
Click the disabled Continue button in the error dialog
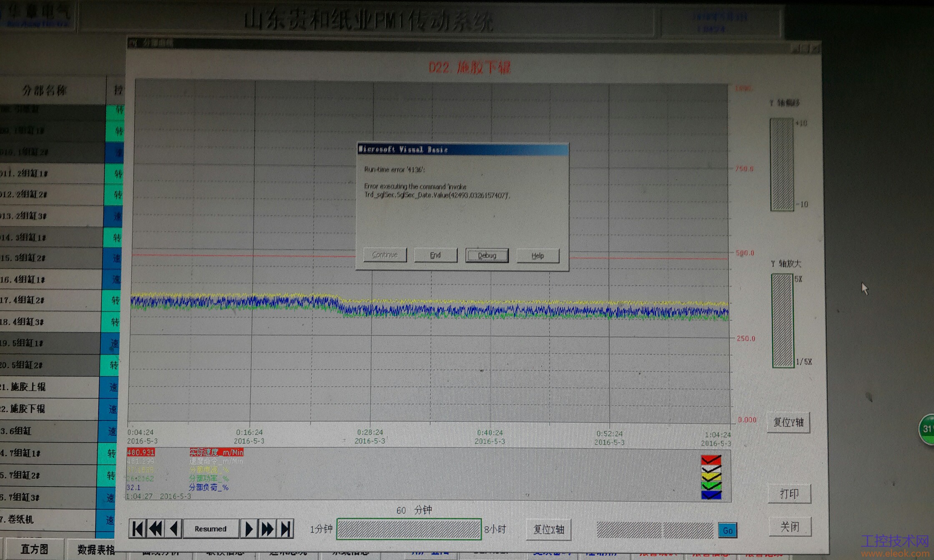(x=385, y=255)
